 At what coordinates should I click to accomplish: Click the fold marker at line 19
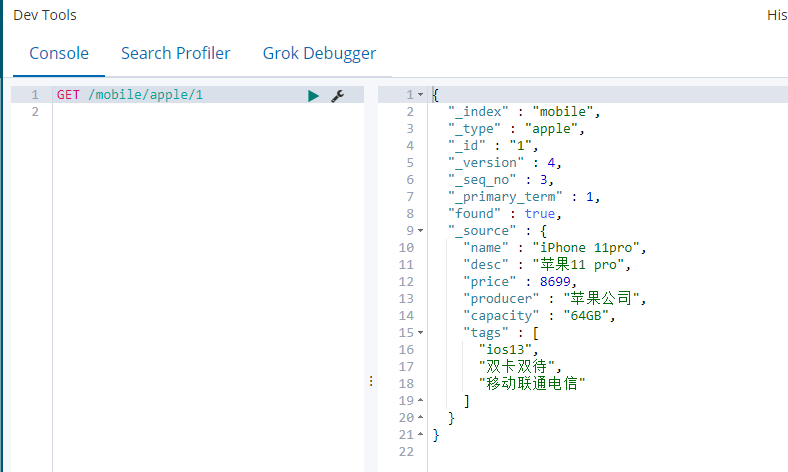coord(421,401)
